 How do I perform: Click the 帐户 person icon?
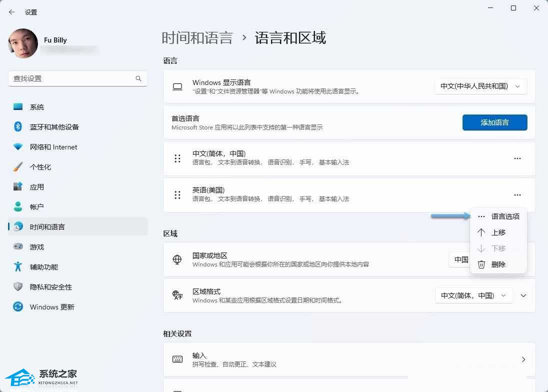pyautogui.click(x=18, y=206)
